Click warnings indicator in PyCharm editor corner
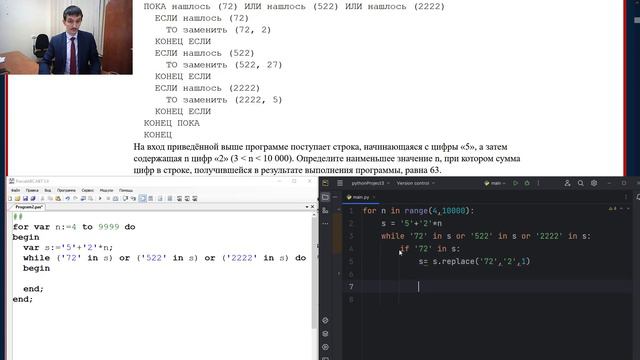 [613, 209]
